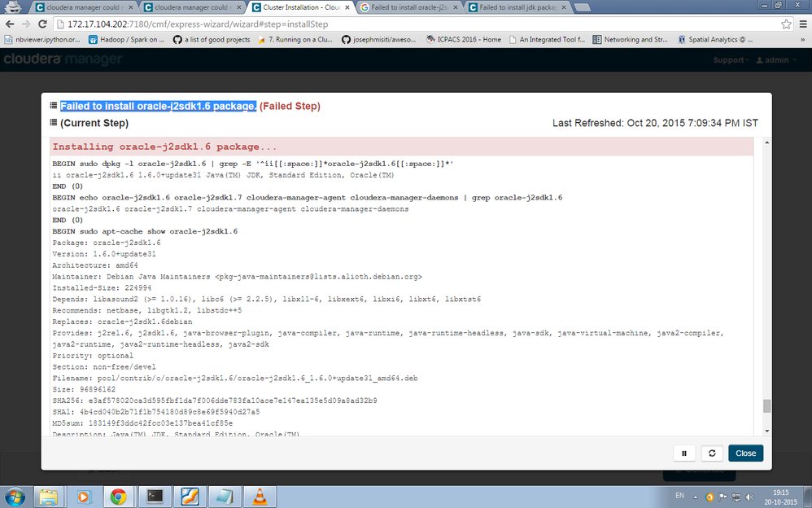Close the Cluster Installation tab
The width and height of the screenshot is (812, 508).
(347, 7)
